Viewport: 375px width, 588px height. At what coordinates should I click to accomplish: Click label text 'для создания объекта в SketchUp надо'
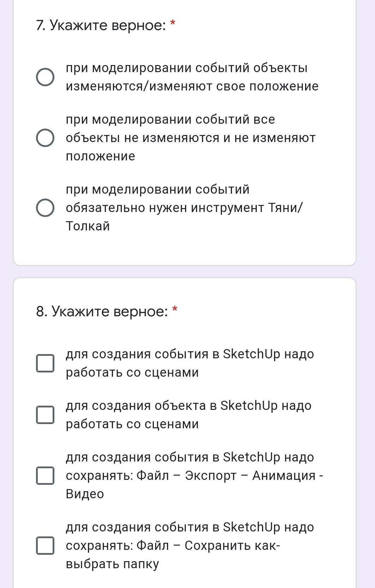(x=189, y=406)
